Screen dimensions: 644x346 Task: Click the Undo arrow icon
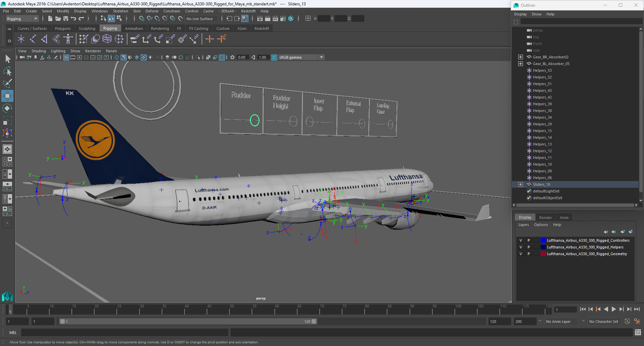73,19
